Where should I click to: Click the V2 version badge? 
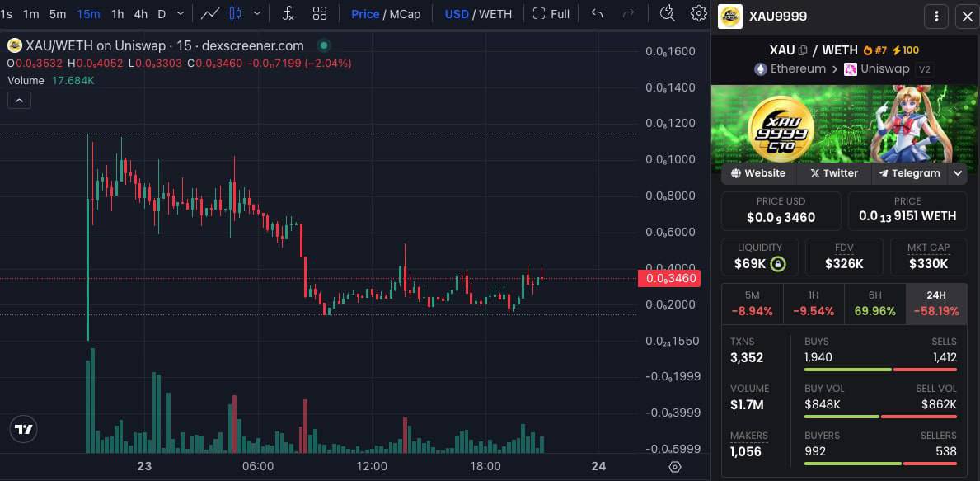pyautogui.click(x=925, y=69)
